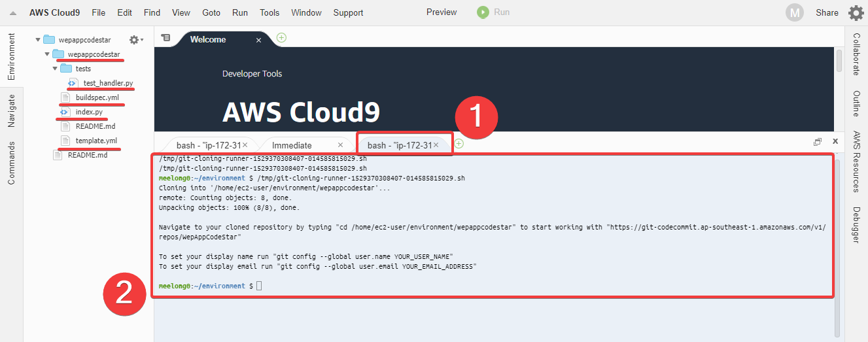Add a new editor tab with plus
Screen dimensions: 868x342
pyautogui.click(x=281, y=38)
